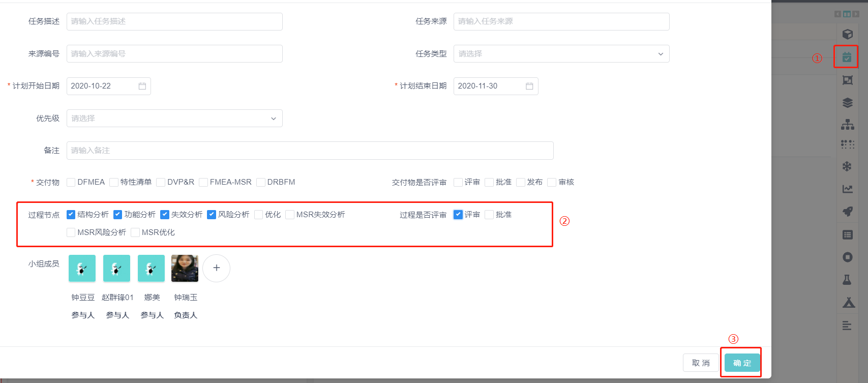The image size is (868, 383).
Task: Check the 优化 process node
Action: tap(258, 215)
